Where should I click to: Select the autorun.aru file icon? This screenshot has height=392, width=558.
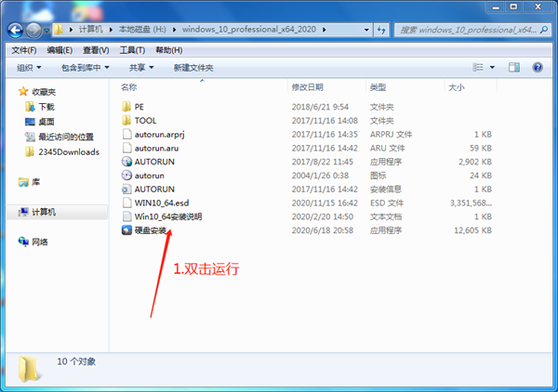(x=126, y=148)
